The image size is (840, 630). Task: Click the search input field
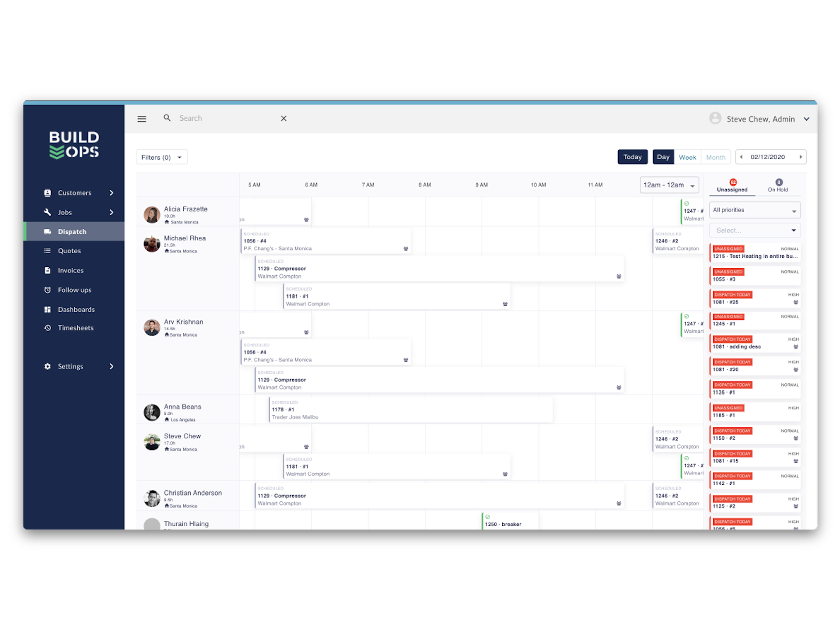[x=225, y=118]
